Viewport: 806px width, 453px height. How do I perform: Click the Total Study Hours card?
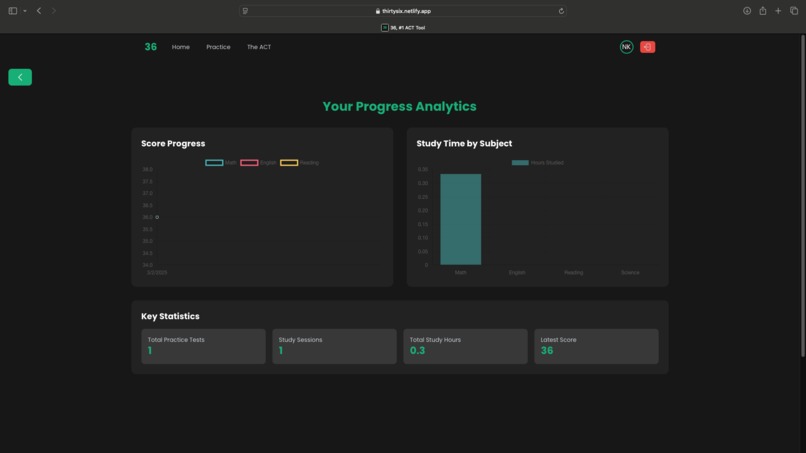[465, 347]
